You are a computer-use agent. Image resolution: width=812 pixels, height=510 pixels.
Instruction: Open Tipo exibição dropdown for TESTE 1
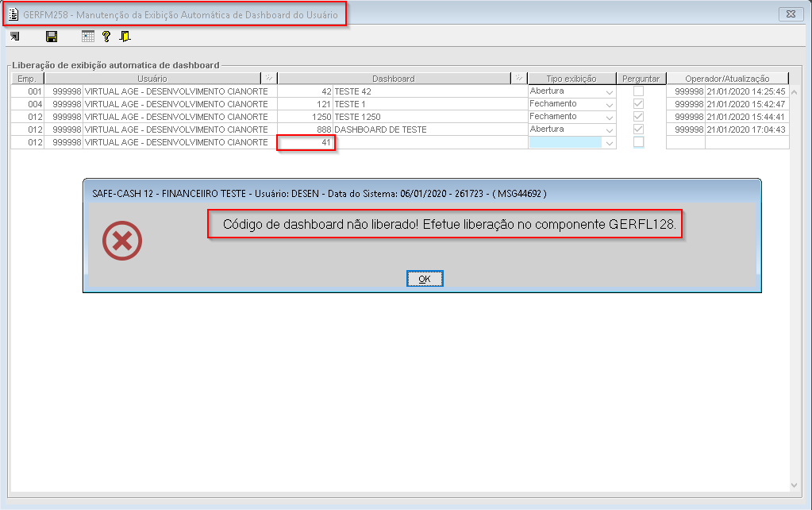(610, 104)
